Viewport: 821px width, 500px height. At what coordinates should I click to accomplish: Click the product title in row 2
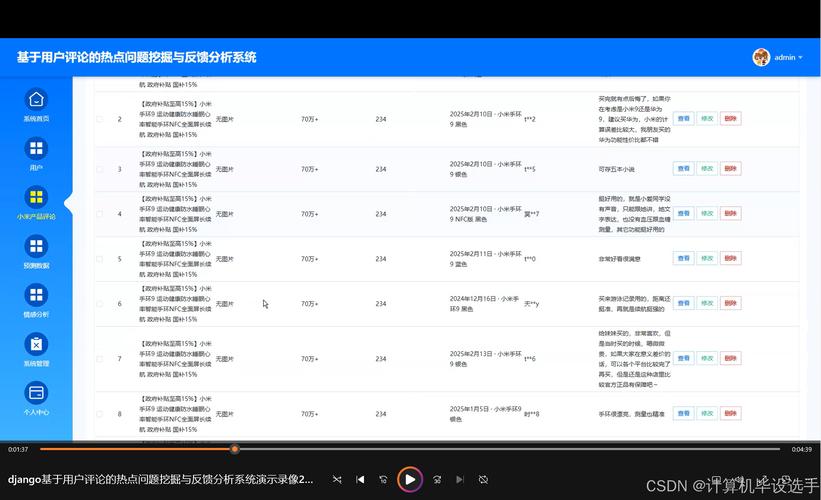tap(175, 119)
